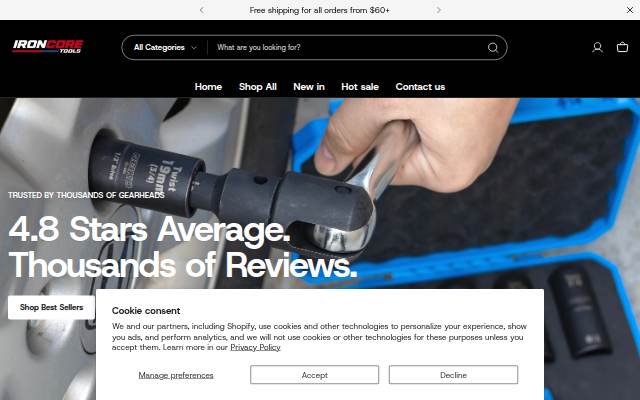The image size is (640, 400).
Task: Open the Privacy Policy link
Action: (x=255, y=347)
